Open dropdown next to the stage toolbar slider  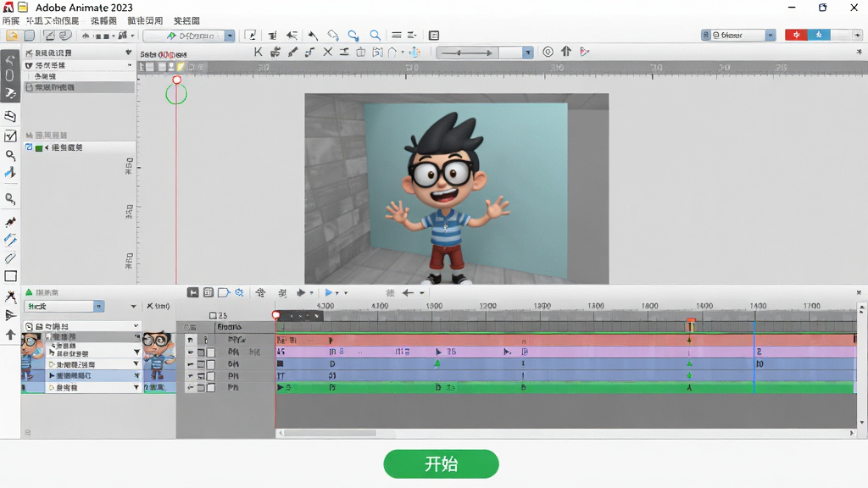point(527,52)
